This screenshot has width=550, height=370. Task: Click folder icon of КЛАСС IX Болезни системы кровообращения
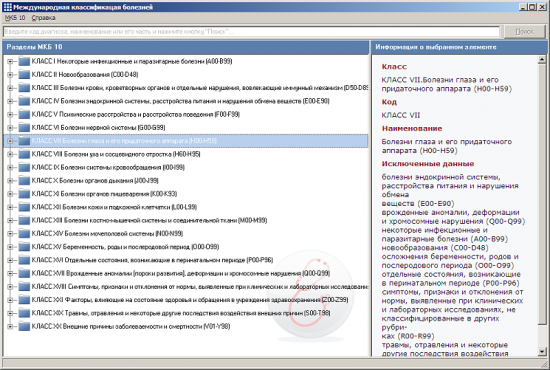click(x=24, y=167)
